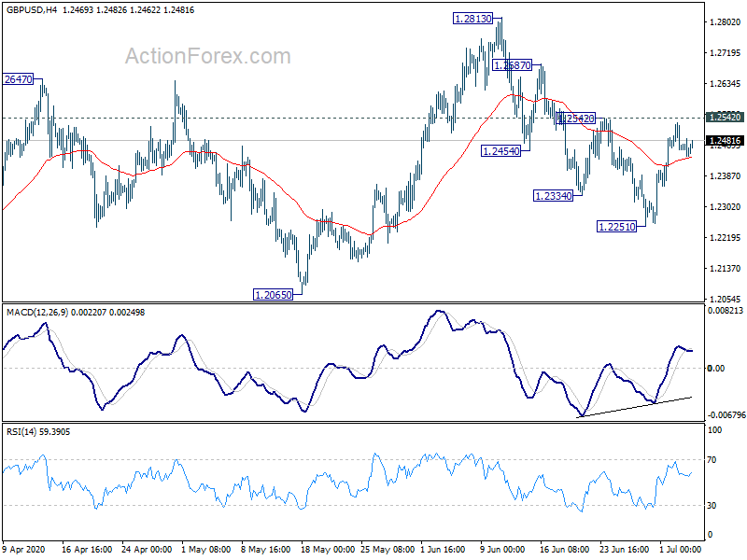Click the 18 May 00:00 time label

(x=328, y=549)
